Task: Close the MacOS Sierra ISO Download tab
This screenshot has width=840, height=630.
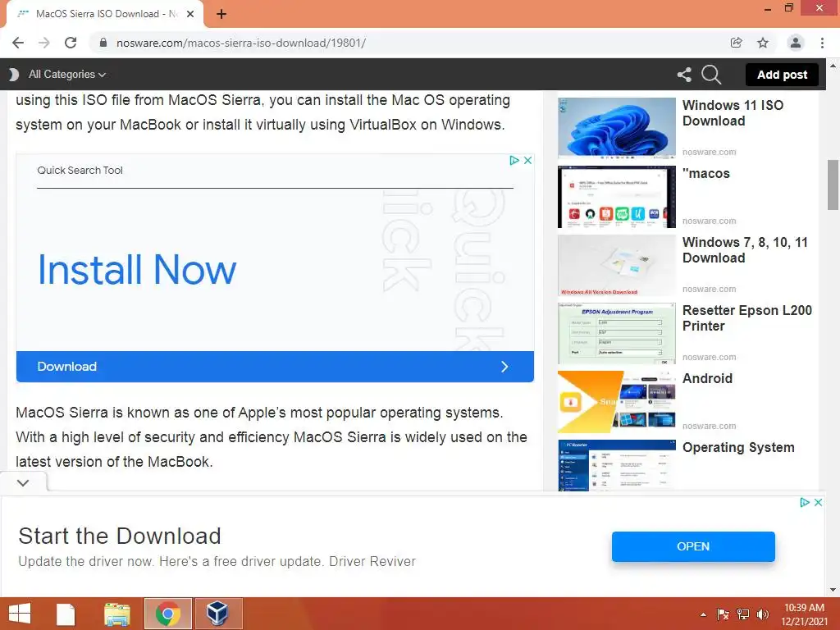Action: 190,14
